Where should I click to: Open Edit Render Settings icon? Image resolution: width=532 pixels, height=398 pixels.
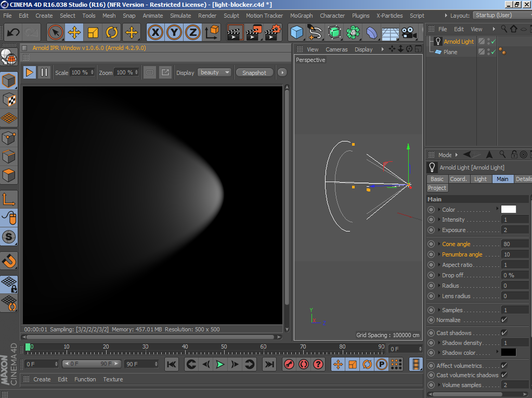pos(273,33)
